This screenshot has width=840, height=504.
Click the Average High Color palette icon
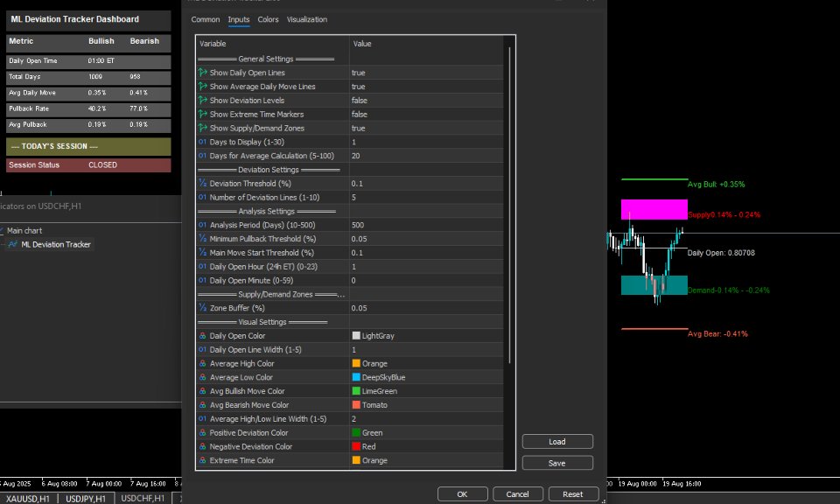pos(202,363)
